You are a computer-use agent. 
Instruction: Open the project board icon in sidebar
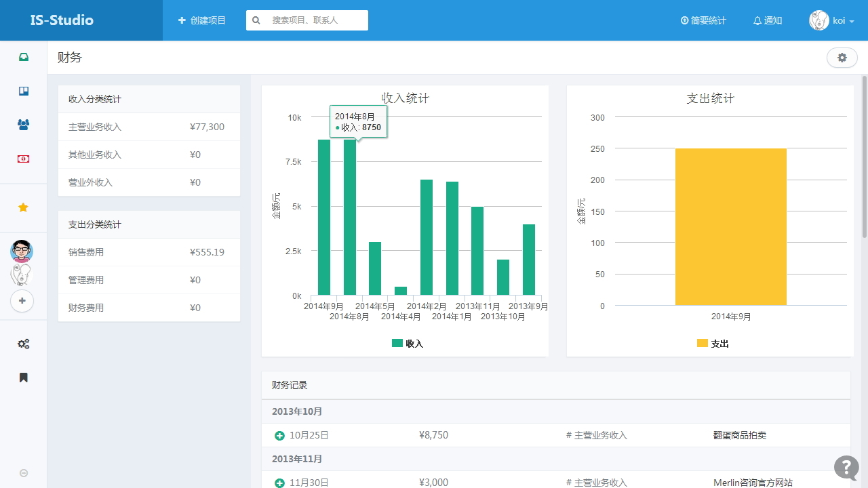(24, 91)
